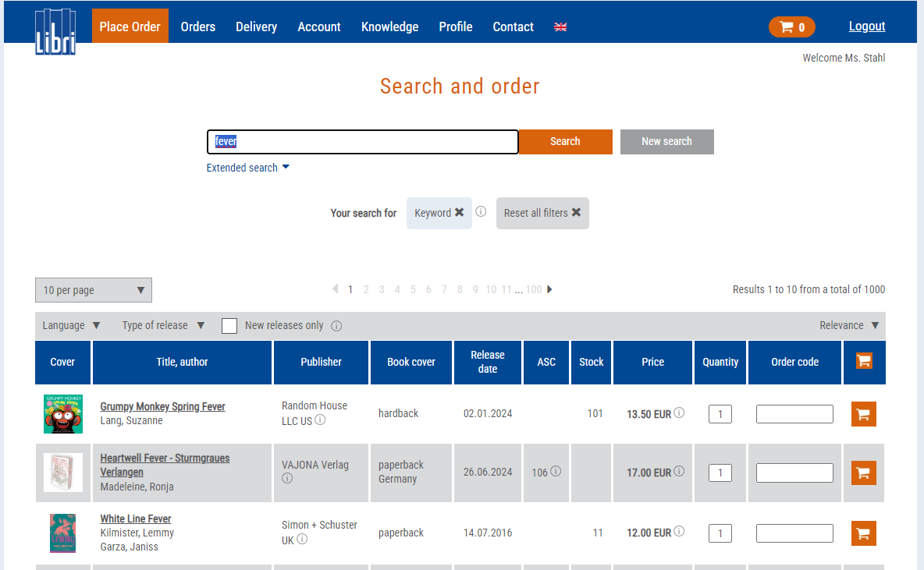Open price info for 17.00 EUR
The image size is (924, 570).
coord(679,471)
